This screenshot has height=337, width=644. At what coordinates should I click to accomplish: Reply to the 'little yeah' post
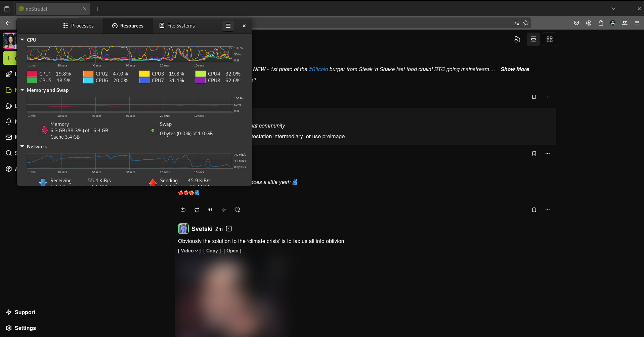tap(183, 210)
